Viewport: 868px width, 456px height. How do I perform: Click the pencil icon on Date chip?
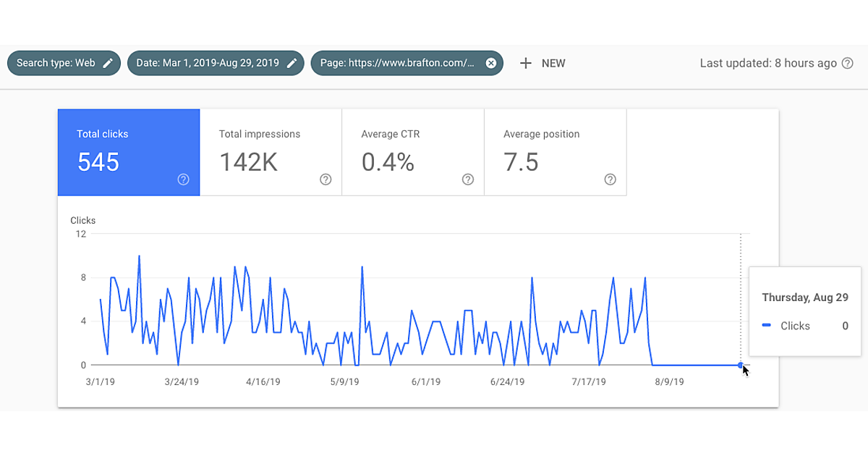[292, 63]
